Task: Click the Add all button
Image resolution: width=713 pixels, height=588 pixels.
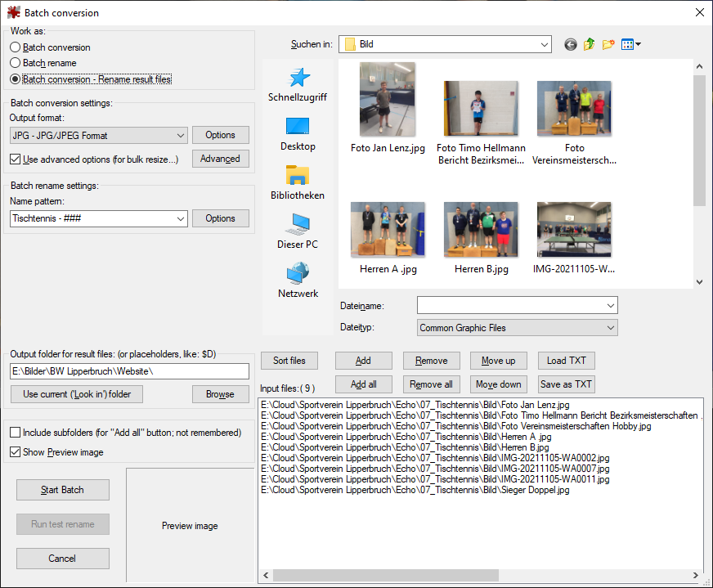Action: (x=363, y=384)
